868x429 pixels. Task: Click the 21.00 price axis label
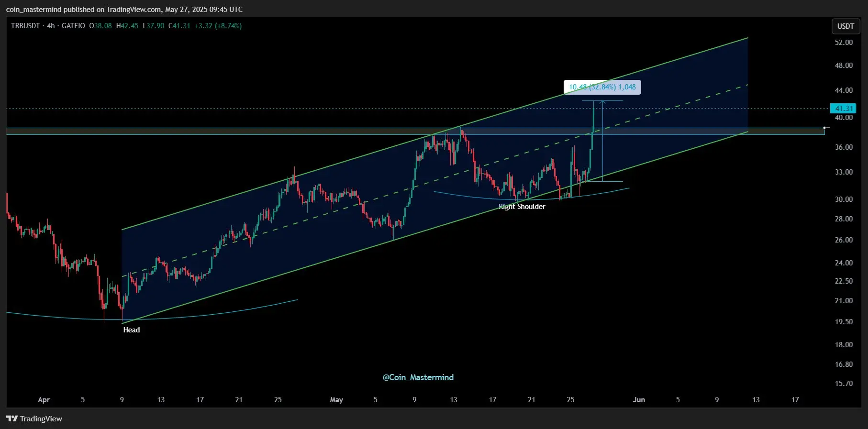coord(844,301)
